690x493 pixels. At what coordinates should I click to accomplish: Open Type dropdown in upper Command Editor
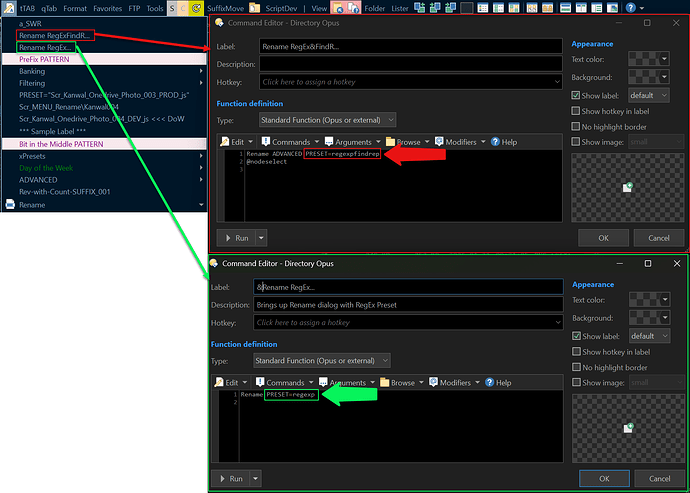tap(326, 120)
